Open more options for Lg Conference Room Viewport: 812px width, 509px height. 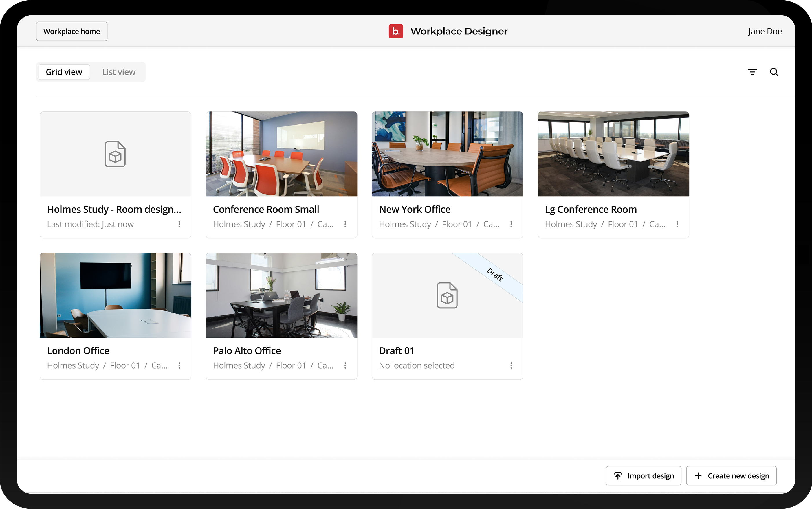click(x=677, y=224)
